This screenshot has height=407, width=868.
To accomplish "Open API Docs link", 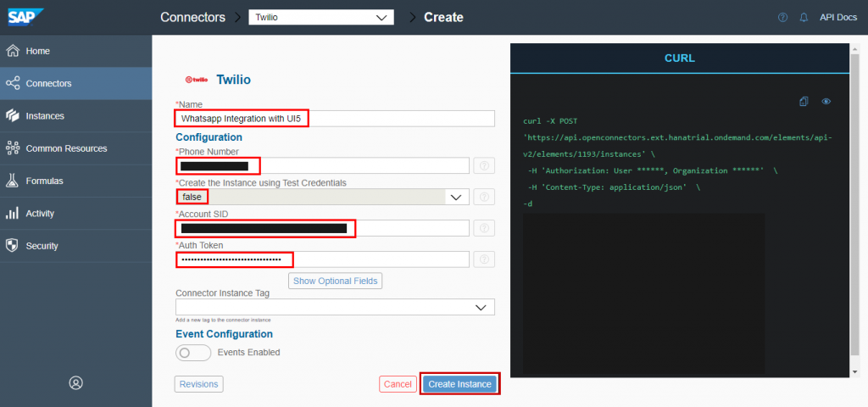I will tap(838, 17).
